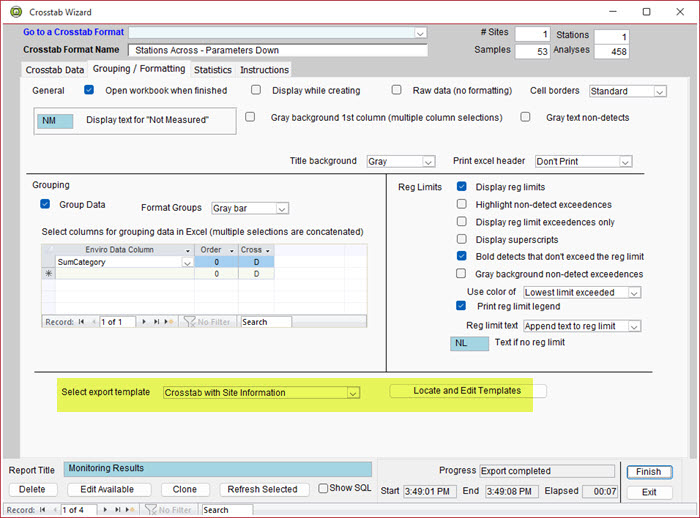This screenshot has width=700, height=518.
Task: Switch to Crosstab Data tab
Action: point(54,70)
